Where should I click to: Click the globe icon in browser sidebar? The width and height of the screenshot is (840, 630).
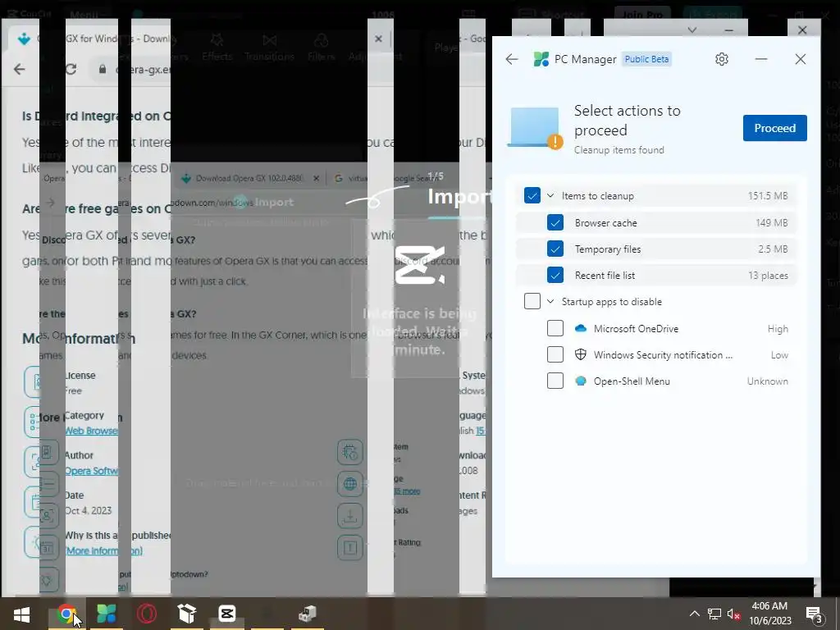click(x=349, y=484)
